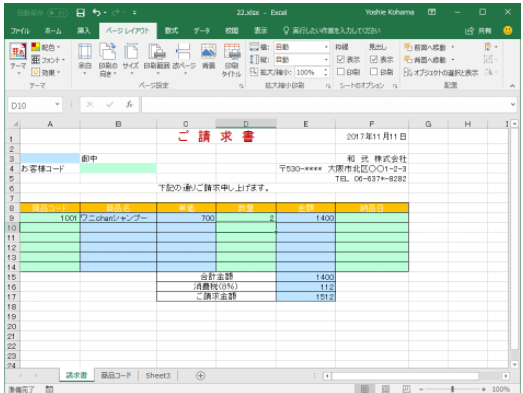The image size is (523, 393).
Task: Click the Share button
Action: pos(478,31)
